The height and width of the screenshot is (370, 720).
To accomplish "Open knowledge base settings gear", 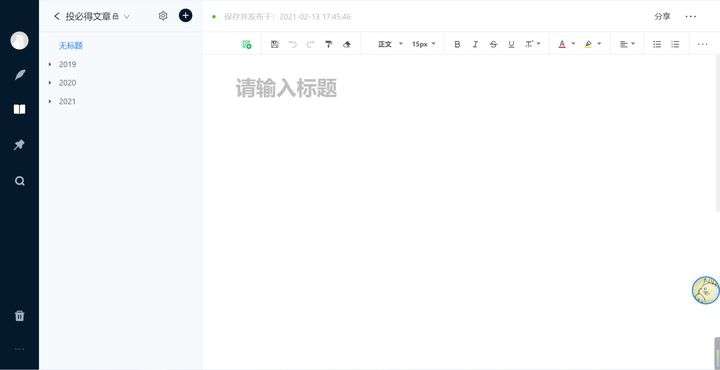I will (x=163, y=16).
